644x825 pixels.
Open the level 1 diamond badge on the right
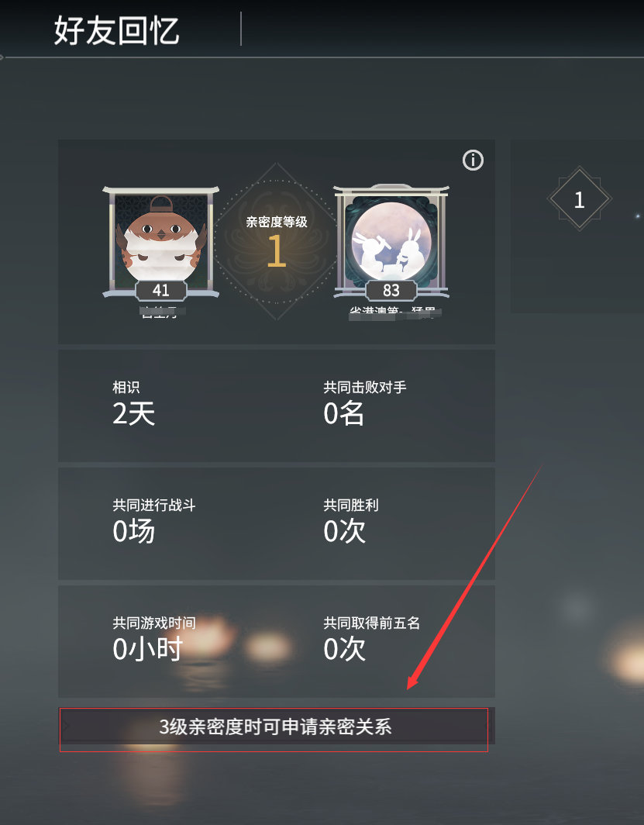580,199
